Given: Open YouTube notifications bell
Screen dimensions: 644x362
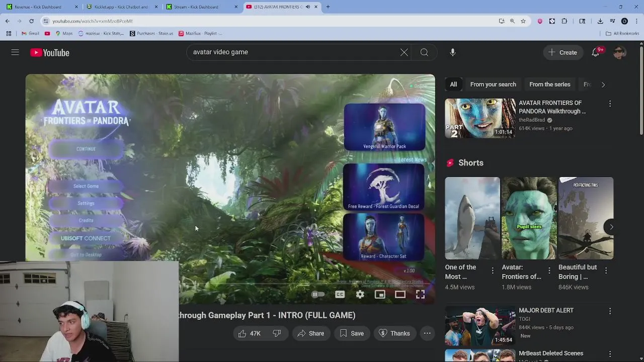Looking at the screenshot, I should [595, 52].
